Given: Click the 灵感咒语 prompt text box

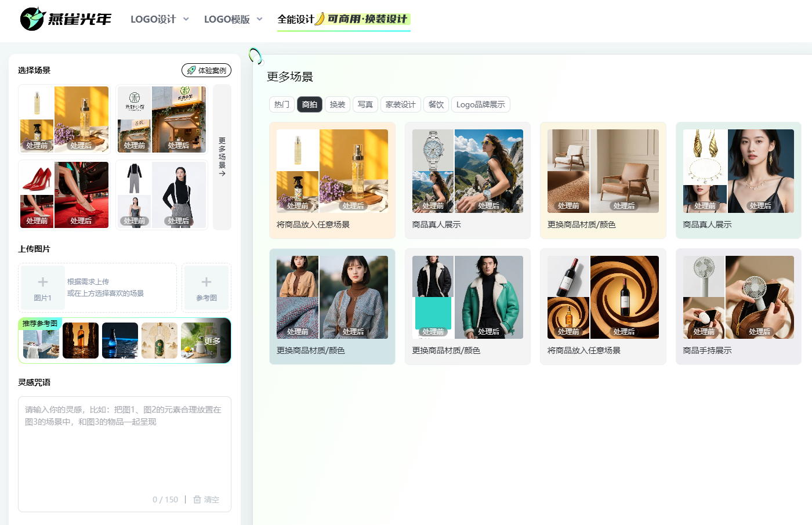Looking at the screenshot, I should tap(125, 447).
